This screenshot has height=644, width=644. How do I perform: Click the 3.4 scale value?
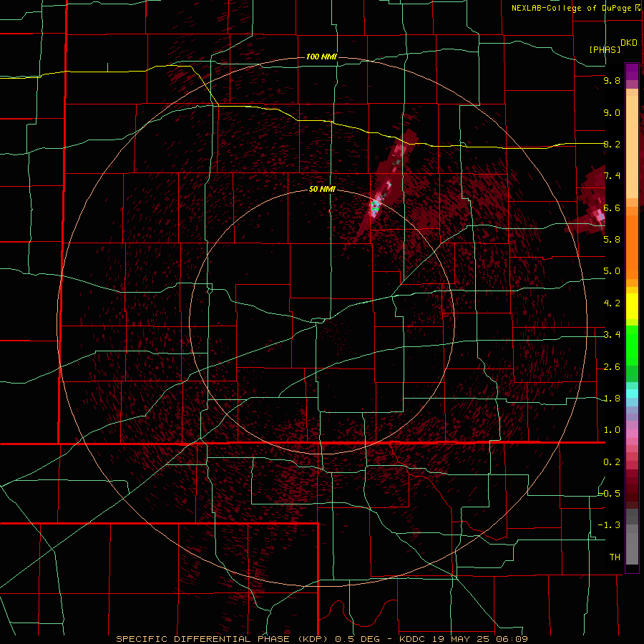pos(612,335)
